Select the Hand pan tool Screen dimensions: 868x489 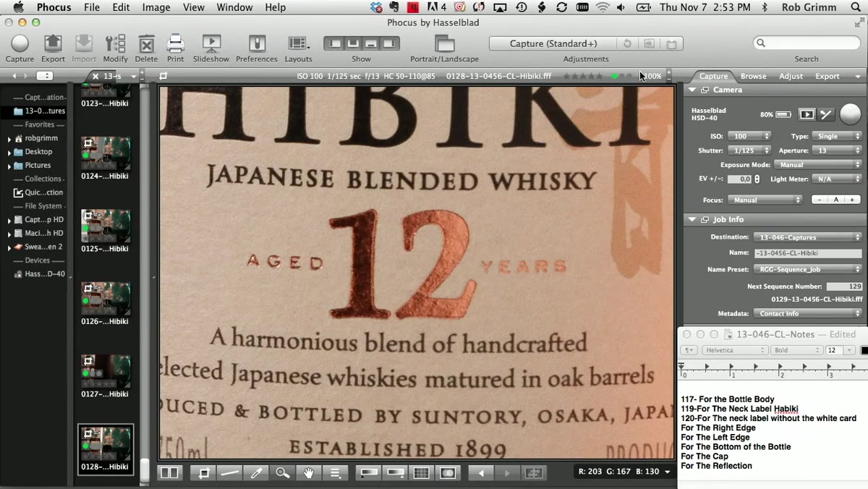click(308, 472)
